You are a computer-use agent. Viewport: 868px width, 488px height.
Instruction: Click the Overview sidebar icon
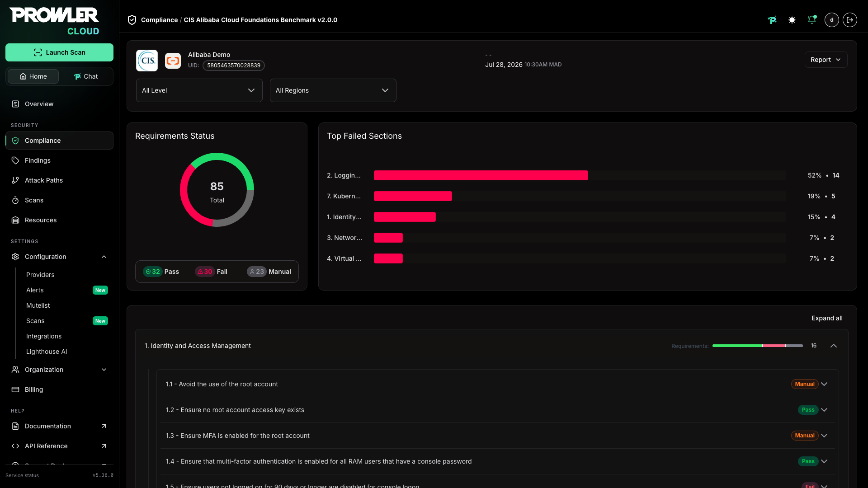[15, 104]
